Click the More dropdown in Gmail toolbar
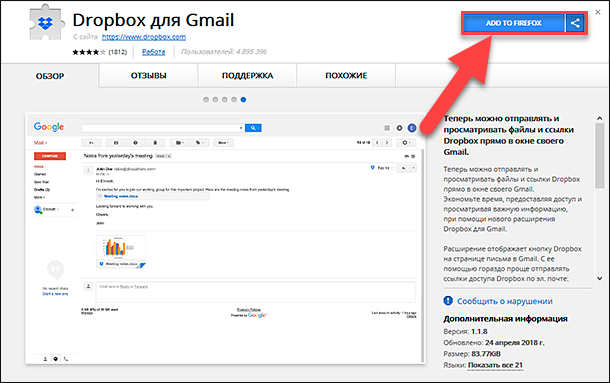 click(223, 143)
